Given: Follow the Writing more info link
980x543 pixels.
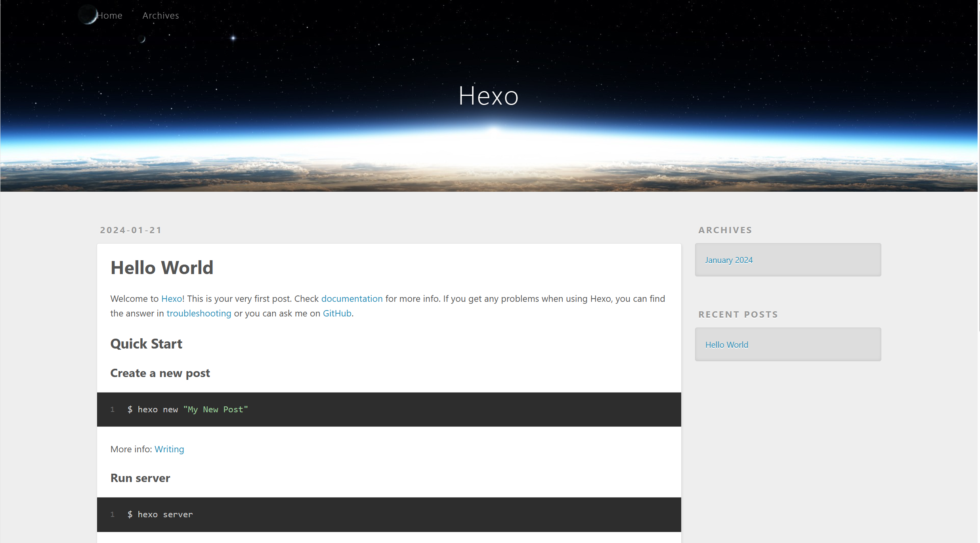Looking at the screenshot, I should (169, 449).
